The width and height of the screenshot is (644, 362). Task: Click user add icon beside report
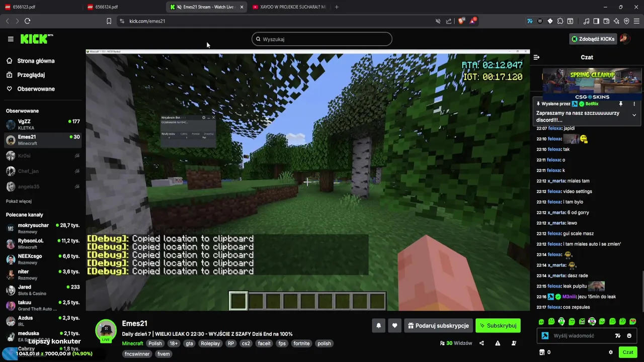514,343
